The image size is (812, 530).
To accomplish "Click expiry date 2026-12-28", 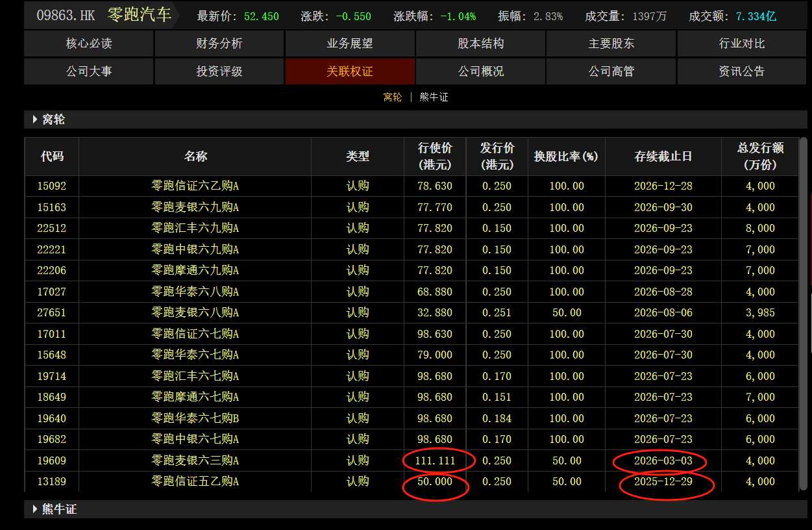I will [663, 186].
